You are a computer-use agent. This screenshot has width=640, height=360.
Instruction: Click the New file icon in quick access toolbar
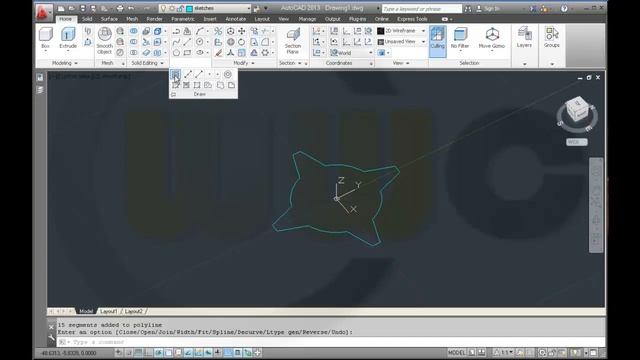point(61,9)
